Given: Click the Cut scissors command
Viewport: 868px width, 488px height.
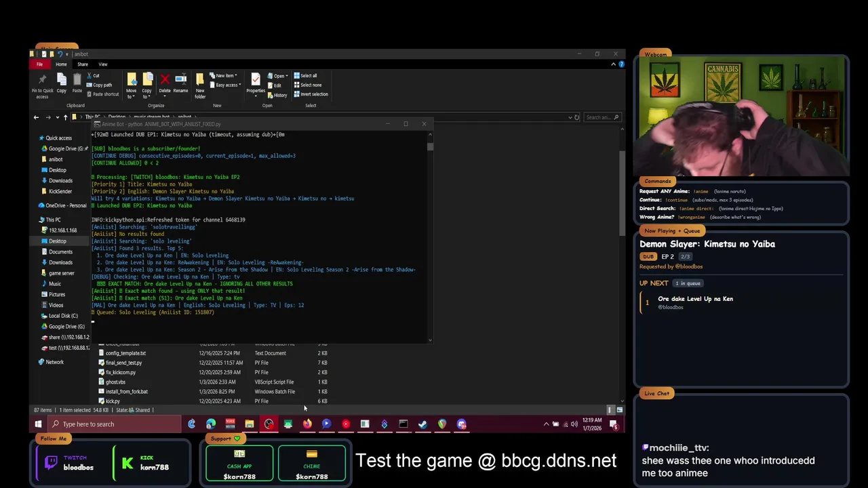Looking at the screenshot, I should point(93,76).
